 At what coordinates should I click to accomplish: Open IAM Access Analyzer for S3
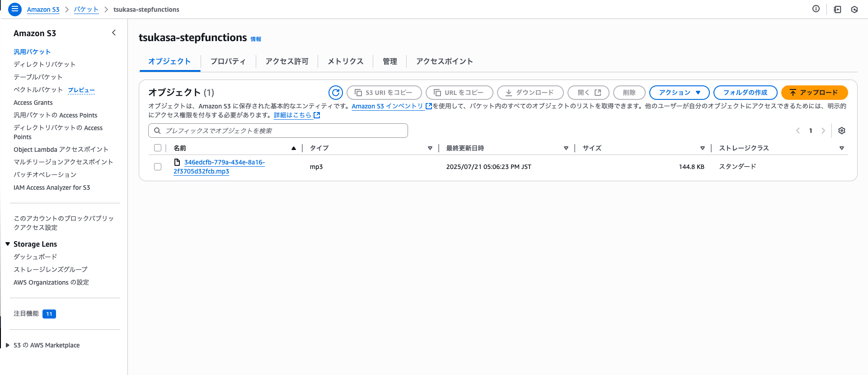52,187
